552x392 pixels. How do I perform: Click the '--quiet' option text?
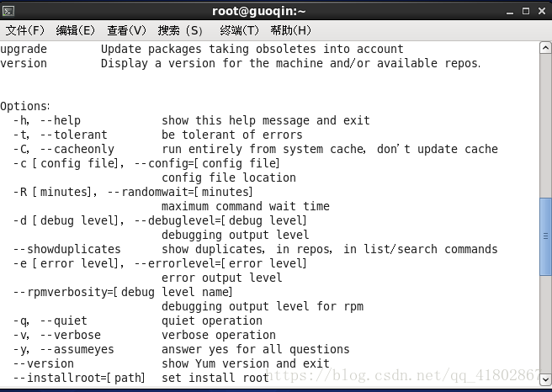(63, 321)
